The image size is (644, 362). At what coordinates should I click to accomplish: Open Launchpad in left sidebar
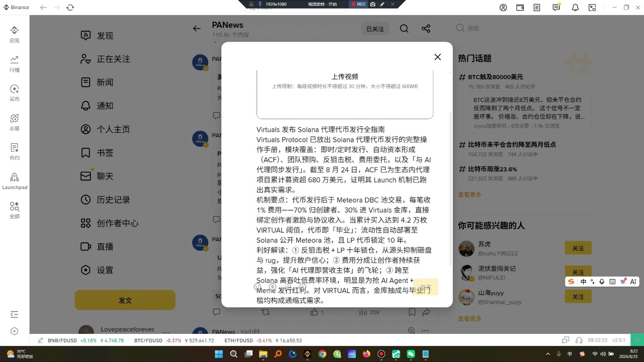(x=15, y=182)
